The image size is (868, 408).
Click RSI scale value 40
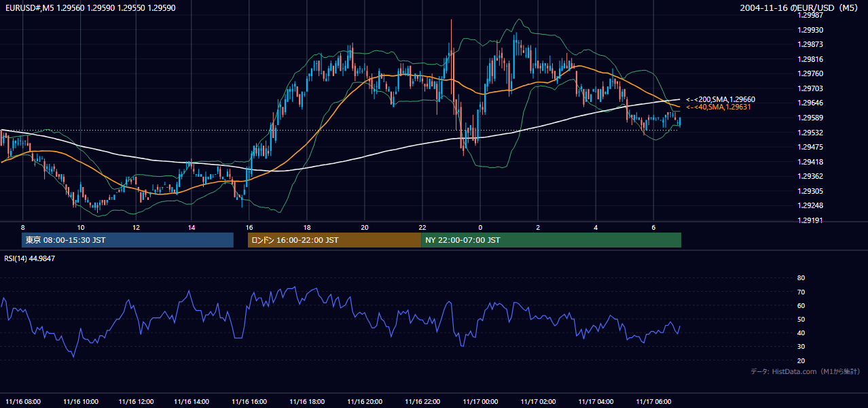pos(801,333)
